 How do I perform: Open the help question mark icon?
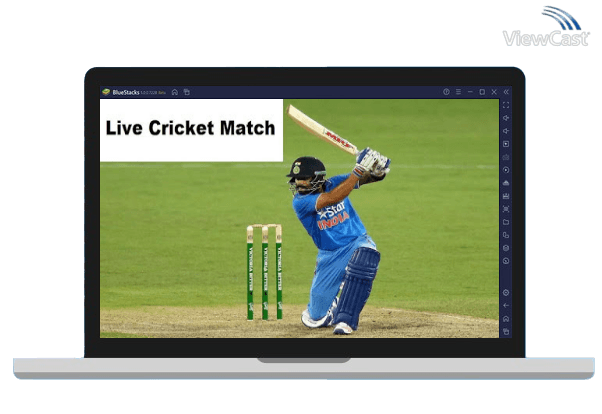click(x=446, y=92)
